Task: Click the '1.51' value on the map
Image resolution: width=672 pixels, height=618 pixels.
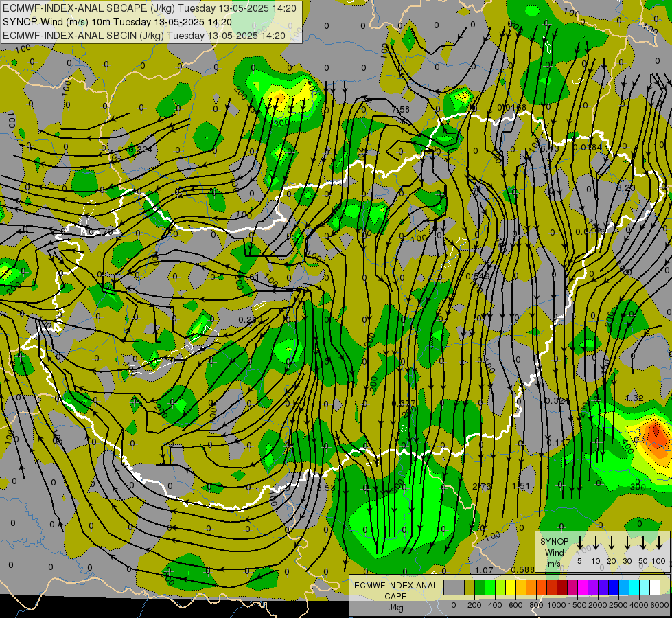Action: (521, 486)
